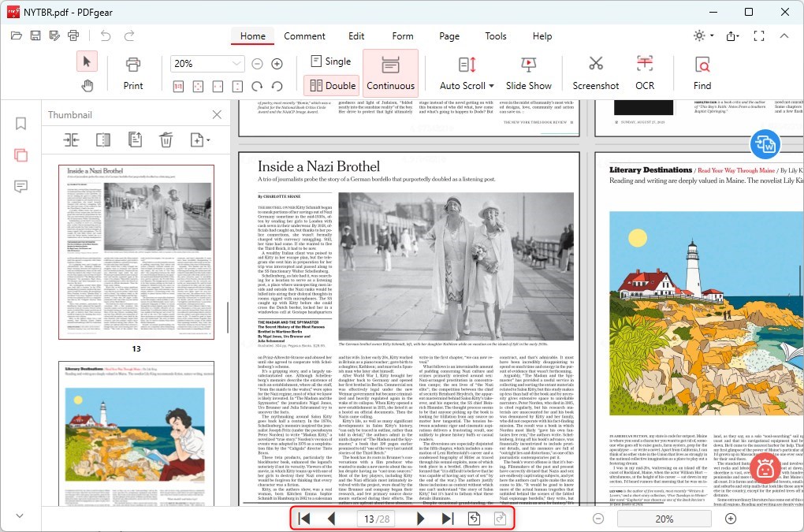Set view to actual size 1:1
Viewport: 804px width, 532px height.
click(x=178, y=87)
